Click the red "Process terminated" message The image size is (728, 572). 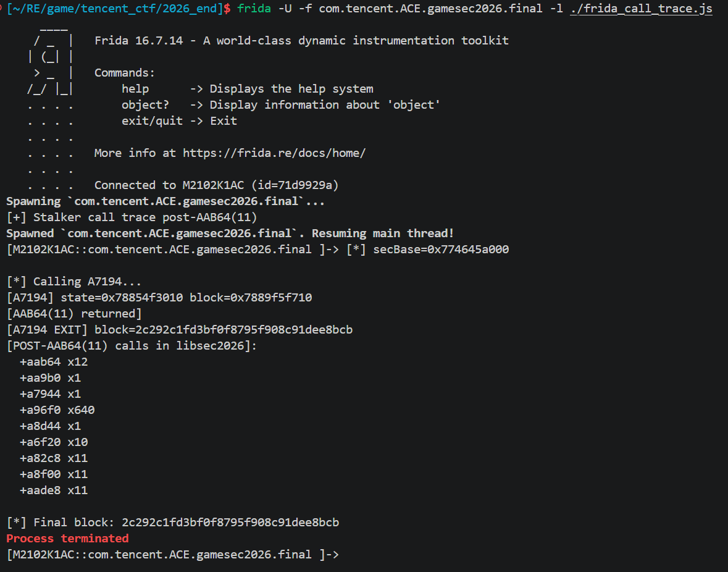[x=67, y=539]
